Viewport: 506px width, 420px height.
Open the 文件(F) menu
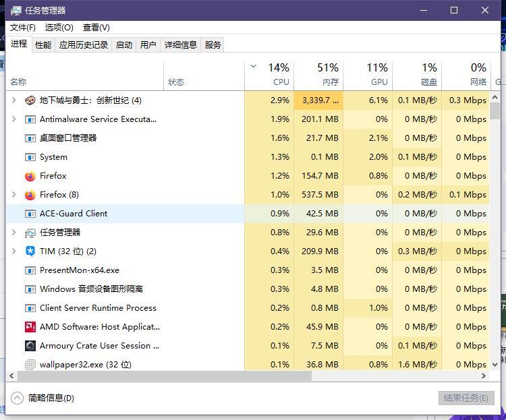click(x=22, y=28)
